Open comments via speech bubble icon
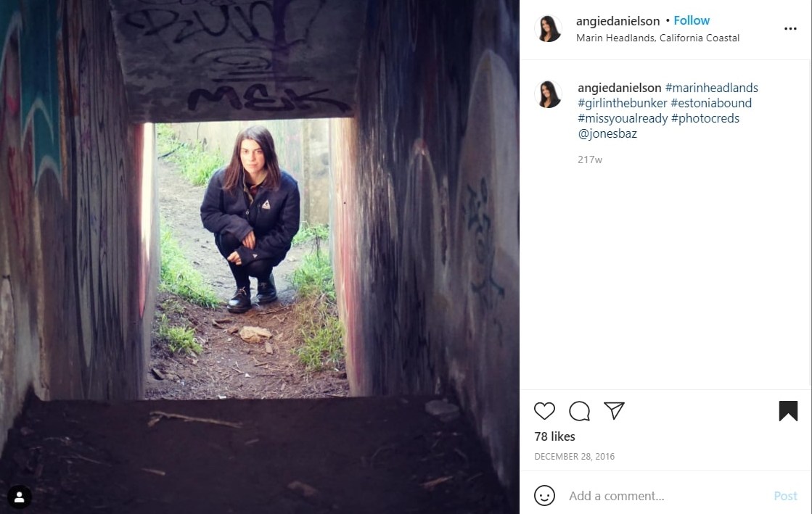Viewport: 812px width, 514px height. click(x=579, y=411)
